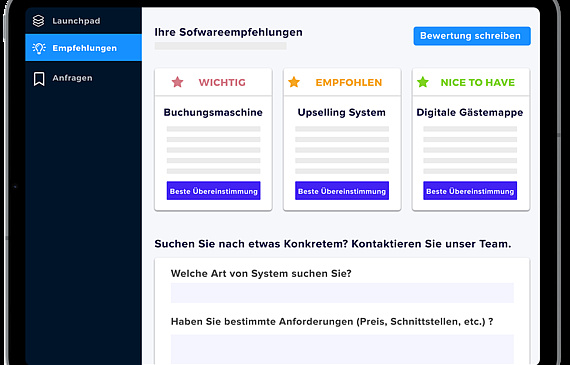Click Beste Übereinstimmung under Upselling System
The image size is (570, 365).
342,191
